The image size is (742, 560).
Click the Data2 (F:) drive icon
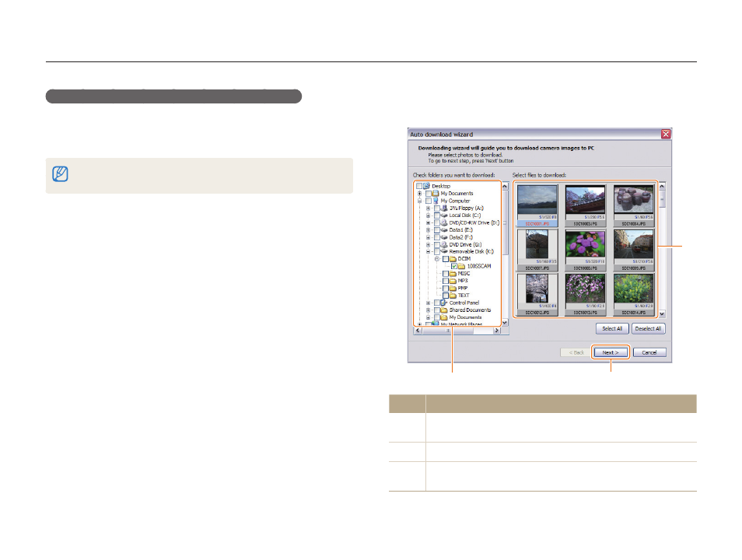(444, 237)
